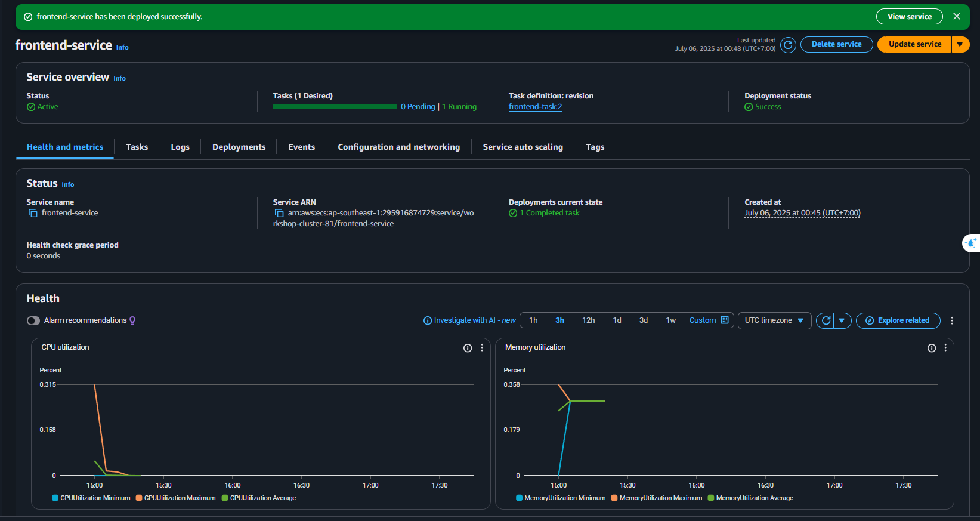Select the 3h time range
The image size is (980, 521).
point(559,320)
